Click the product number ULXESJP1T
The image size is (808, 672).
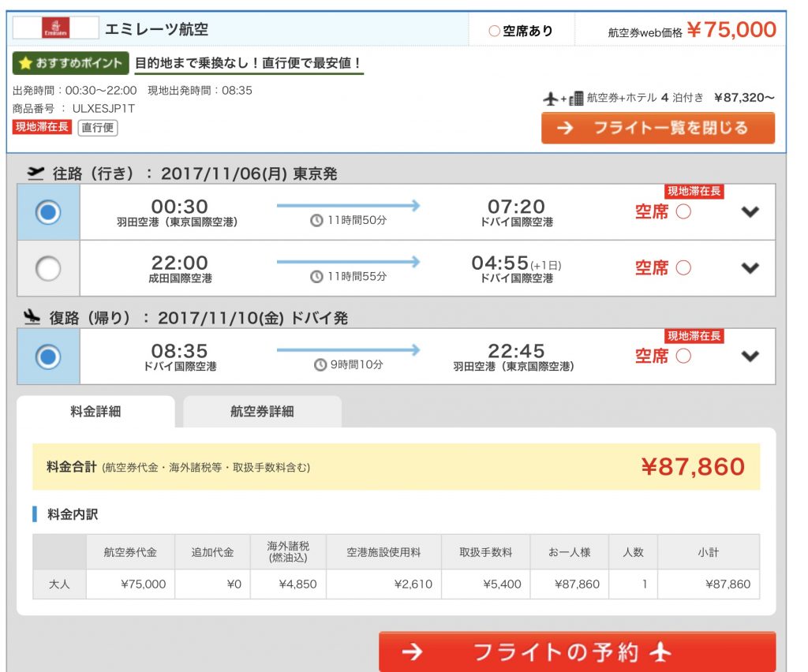[x=103, y=109]
